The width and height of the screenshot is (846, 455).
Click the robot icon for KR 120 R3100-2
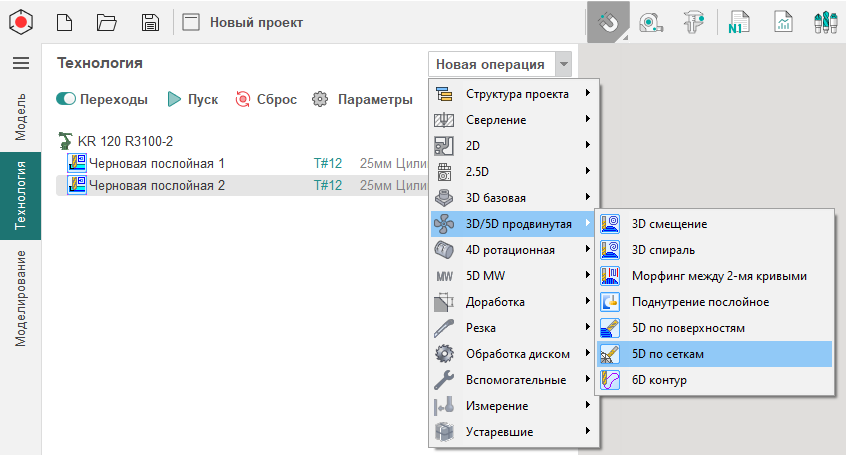(x=66, y=141)
